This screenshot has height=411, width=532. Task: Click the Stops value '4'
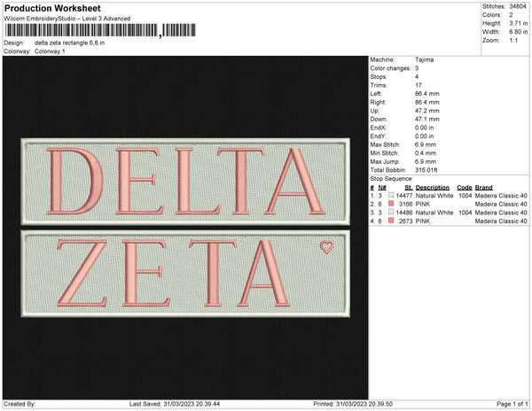(417, 76)
